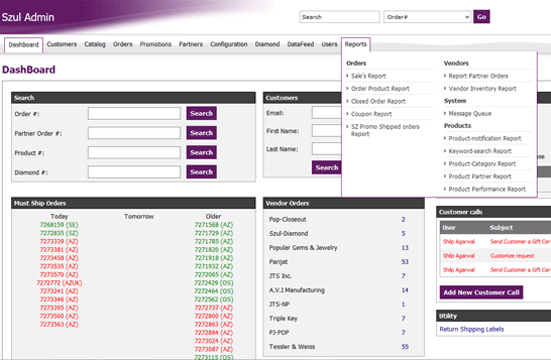Switch to the Users tab
The image size is (551, 360).
pyautogui.click(x=329, y=44)
